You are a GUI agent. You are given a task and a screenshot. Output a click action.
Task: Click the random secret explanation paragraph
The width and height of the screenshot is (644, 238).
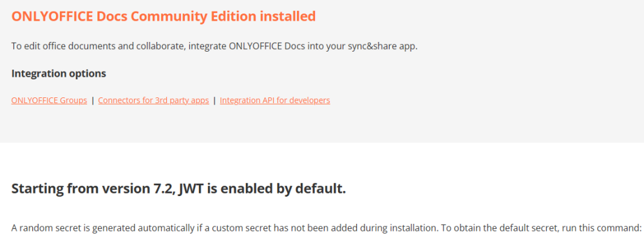(x=326, y=227)
